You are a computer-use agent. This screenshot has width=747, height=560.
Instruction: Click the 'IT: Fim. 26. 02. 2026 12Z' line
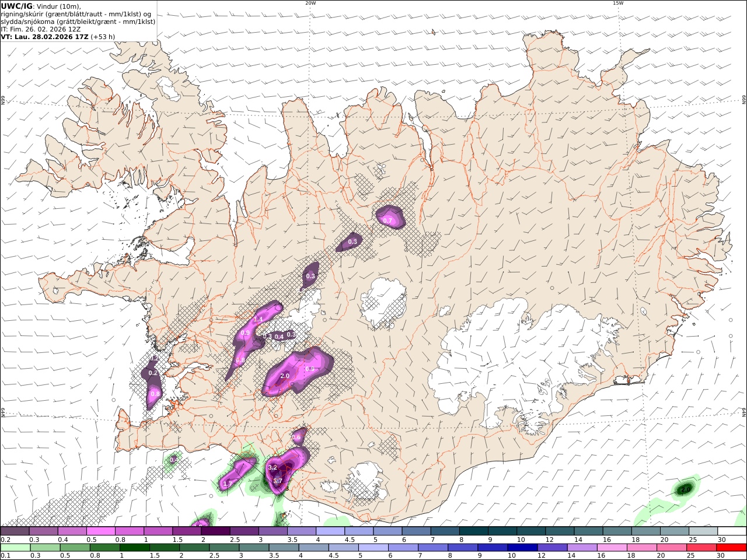coord(41,29)
